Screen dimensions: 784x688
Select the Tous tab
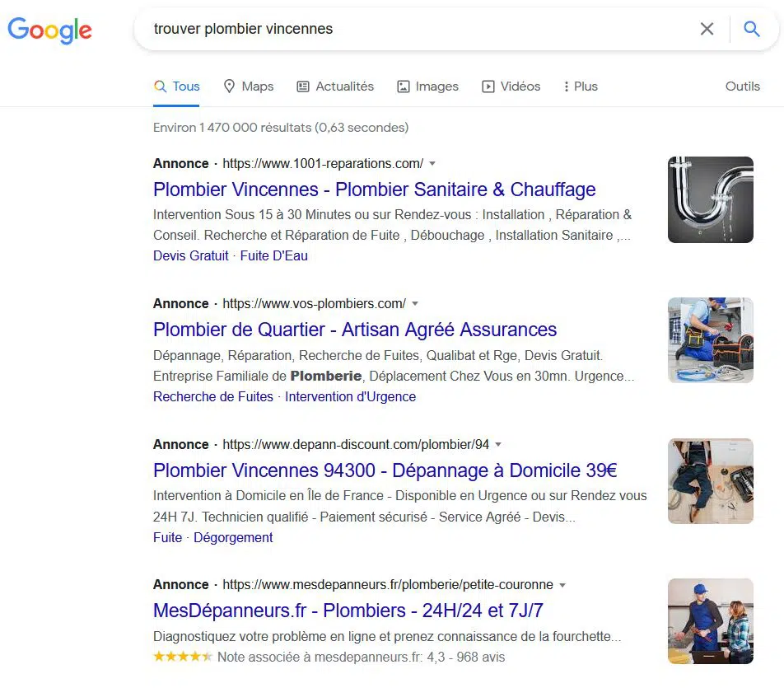click(176, 87)
